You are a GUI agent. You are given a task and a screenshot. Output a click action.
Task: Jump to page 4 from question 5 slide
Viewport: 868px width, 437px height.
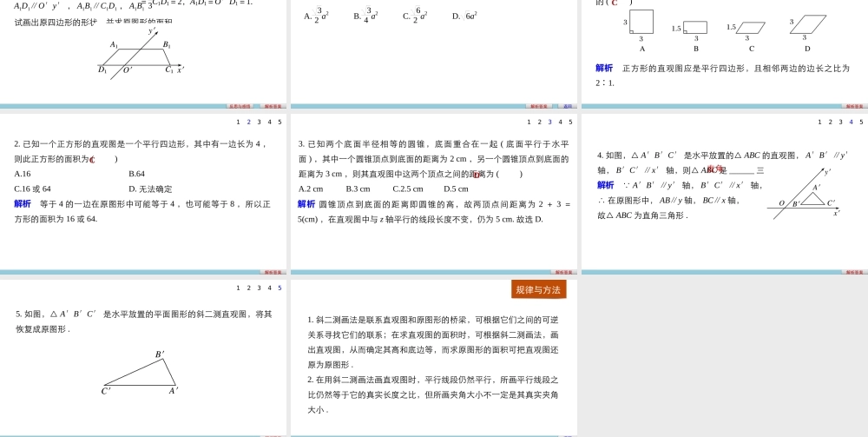(x=270, y=288)
